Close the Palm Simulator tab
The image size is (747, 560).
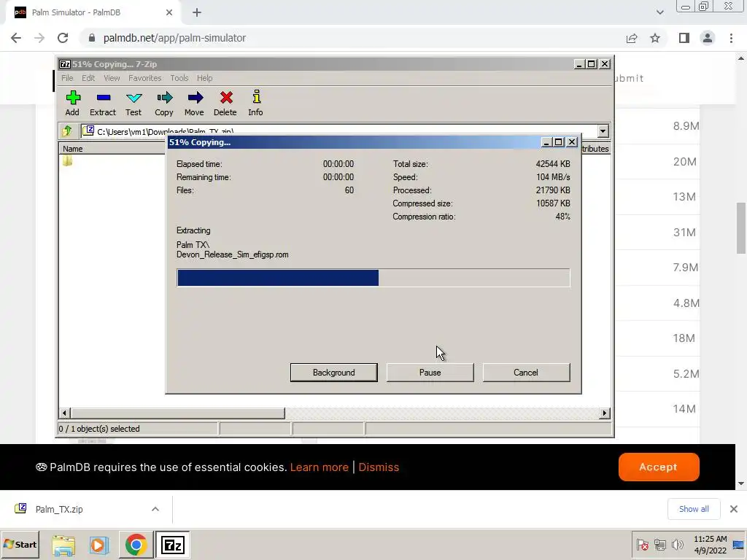pyautogui.click(x=169, y=12)
